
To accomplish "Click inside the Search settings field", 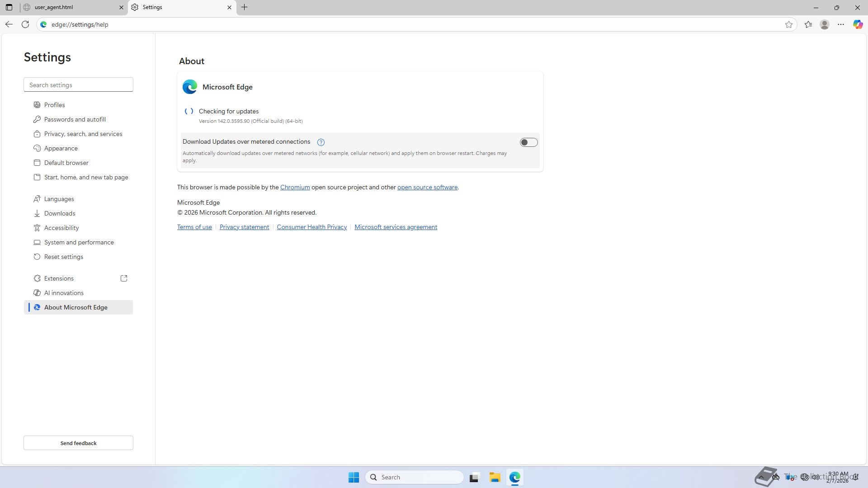I will (x=78, y=85).
